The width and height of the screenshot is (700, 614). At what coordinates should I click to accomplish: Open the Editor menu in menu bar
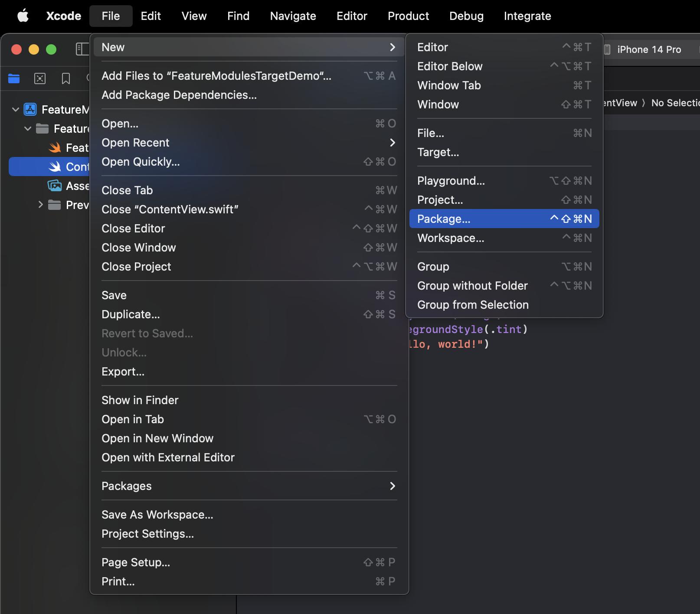pos(352,16)
